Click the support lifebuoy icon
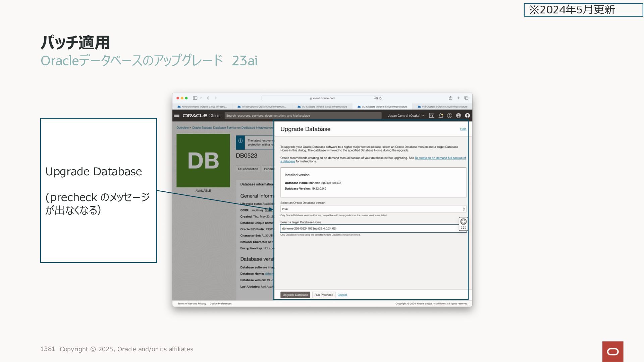This screenshot has width=644, height=362. [463, 221]
